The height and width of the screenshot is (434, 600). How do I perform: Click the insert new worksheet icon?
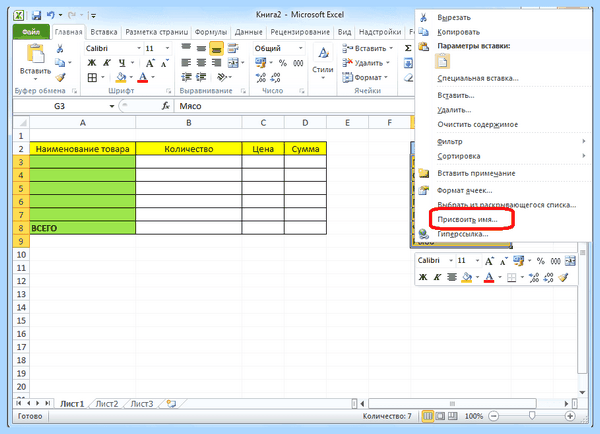click(171, 404)
